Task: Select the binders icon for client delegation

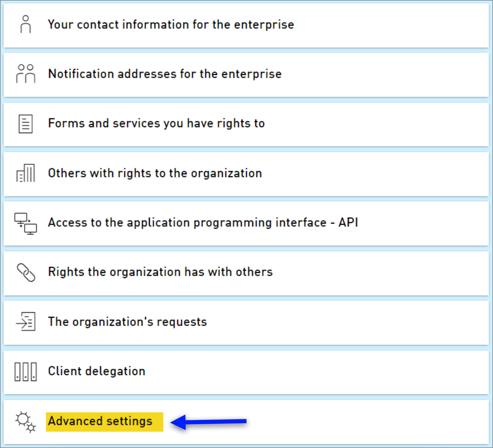Action: [25, 371]
